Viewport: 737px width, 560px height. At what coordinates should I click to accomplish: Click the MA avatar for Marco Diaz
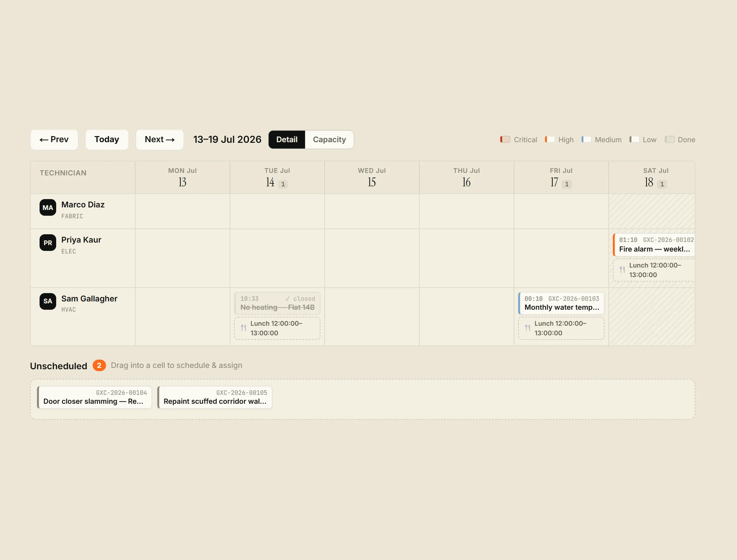click(48, 207)
